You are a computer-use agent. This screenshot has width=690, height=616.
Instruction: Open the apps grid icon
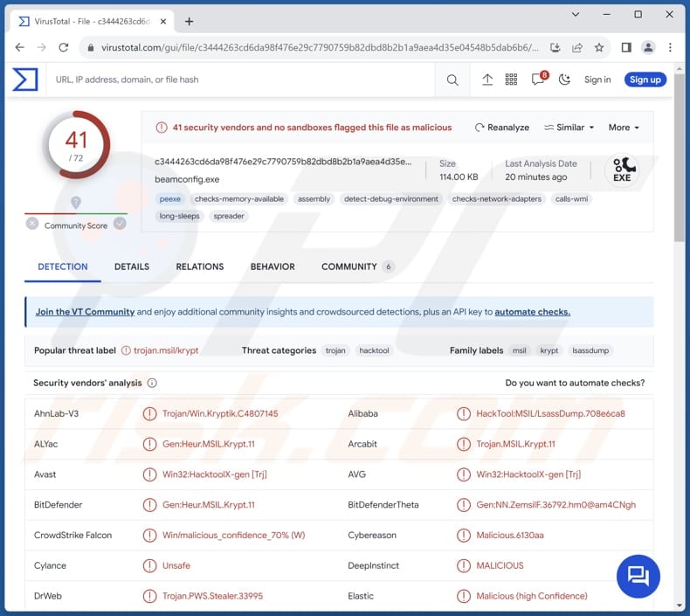tap(511, 80)
